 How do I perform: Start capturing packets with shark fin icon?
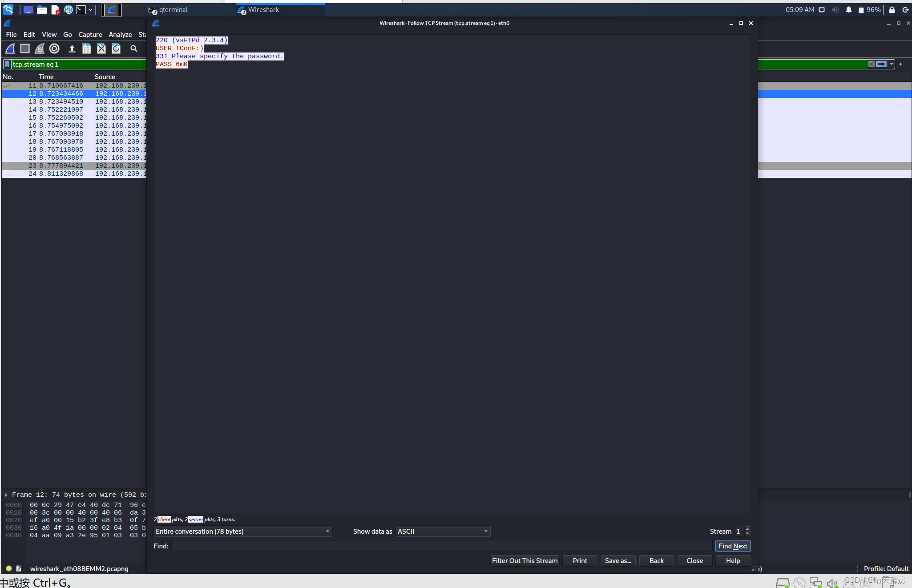pyautogui.click(x=10, y=48)
